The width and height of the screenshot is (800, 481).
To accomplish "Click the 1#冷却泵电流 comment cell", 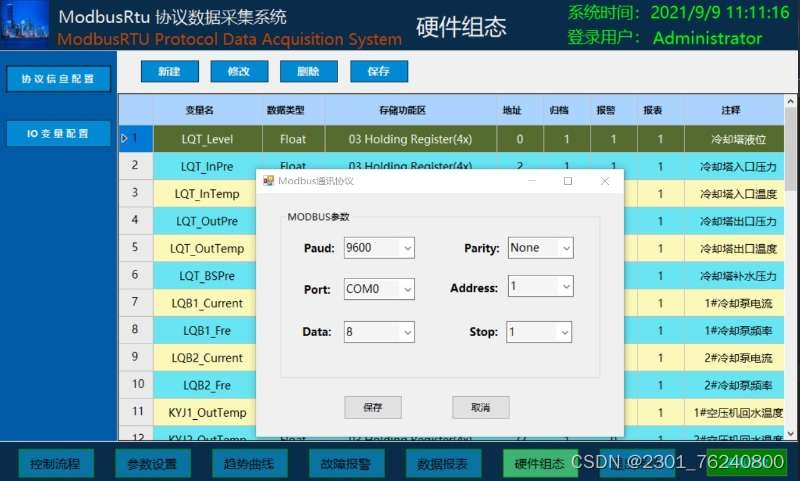I will pos(734,303).
